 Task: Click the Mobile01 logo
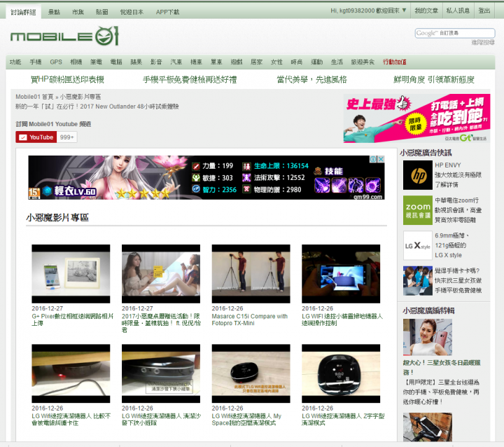(64, 36)
